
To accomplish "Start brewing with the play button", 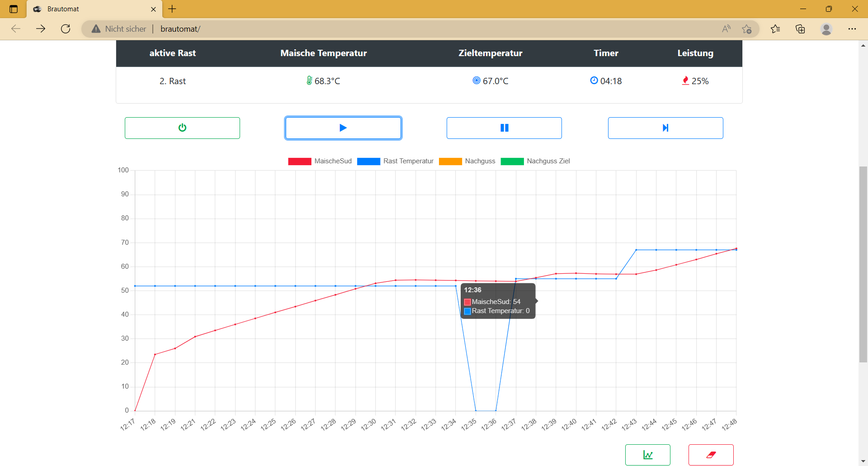I will [x=343, y=128].
